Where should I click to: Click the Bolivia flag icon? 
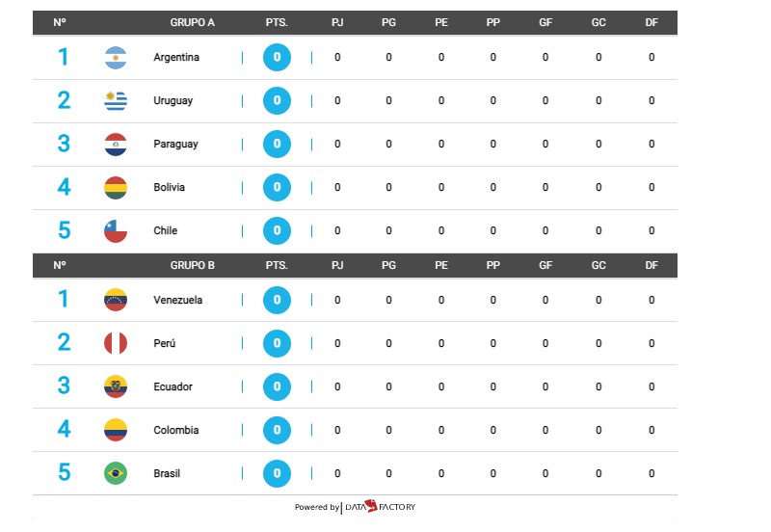(x=116, y=187)
